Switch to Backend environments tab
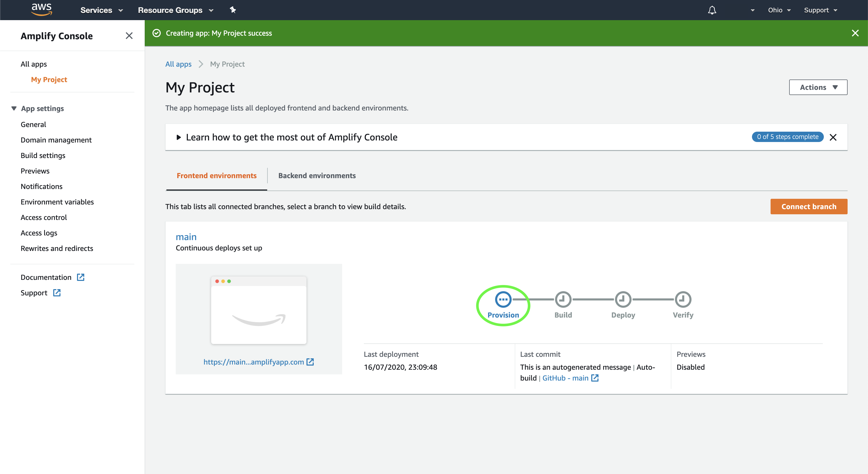The width and height of the screenshot is (868, 474). (317, 175)
